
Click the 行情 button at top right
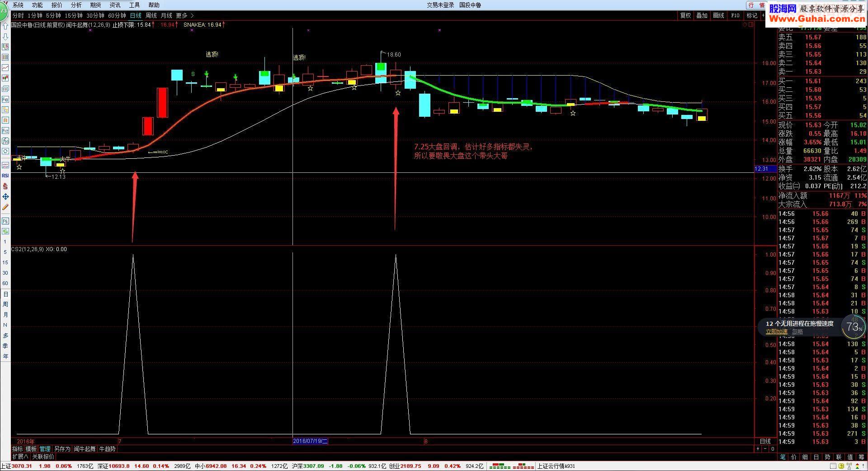(757, 5)
